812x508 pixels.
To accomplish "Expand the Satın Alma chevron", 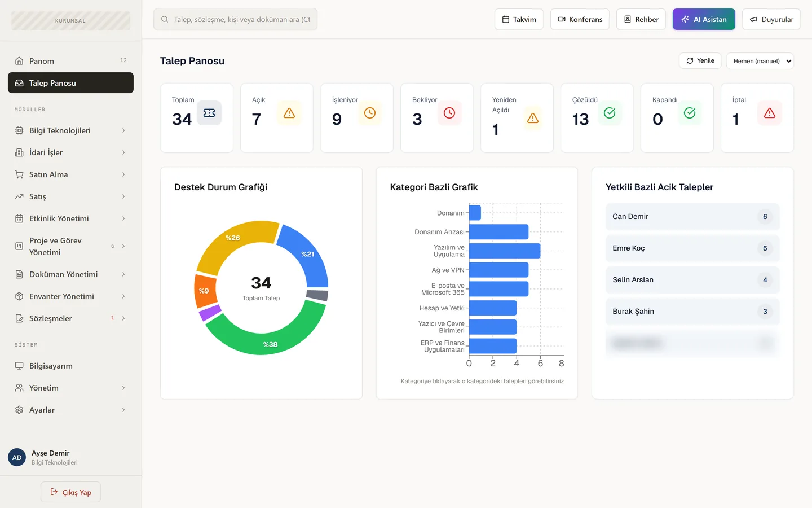I will (123, 174).
